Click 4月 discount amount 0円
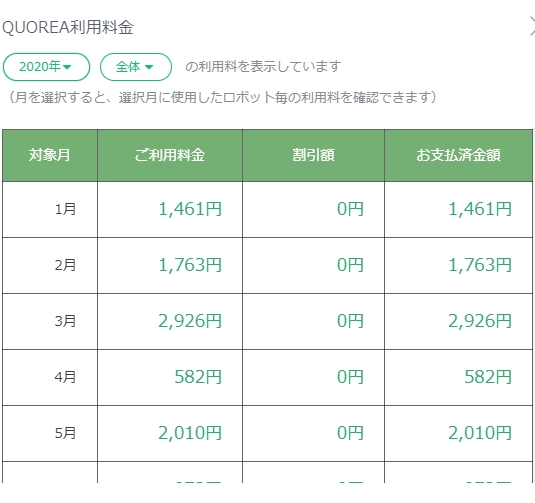This screenshot has width=535, height=503. pos(350,377)
